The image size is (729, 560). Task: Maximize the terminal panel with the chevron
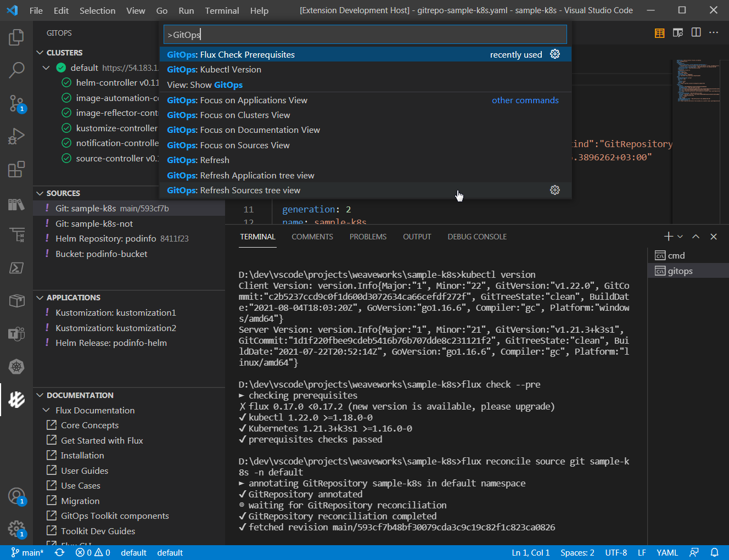click(696, 236)
